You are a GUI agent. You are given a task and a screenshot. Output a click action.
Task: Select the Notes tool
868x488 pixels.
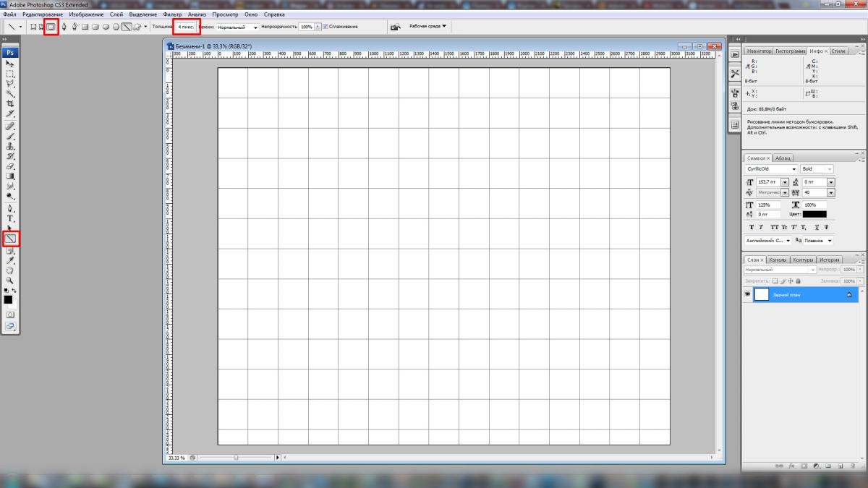(x=11, y=251)
